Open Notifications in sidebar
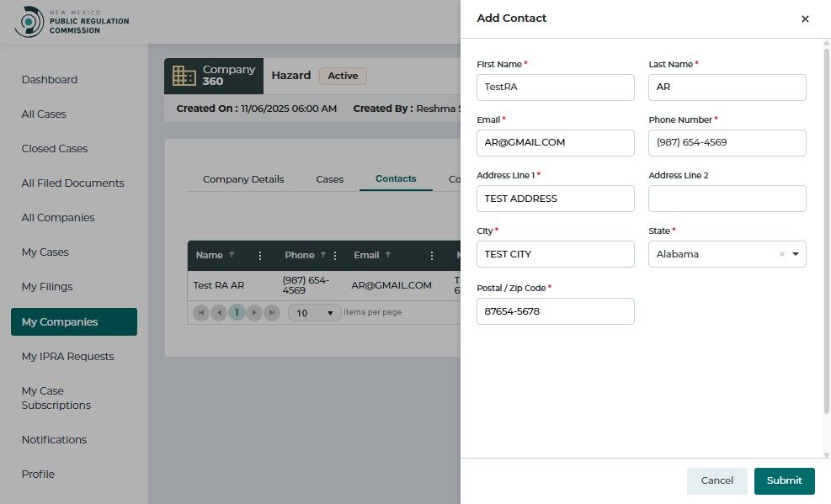Screen dimensions: 831x504 tap(54, 439)
